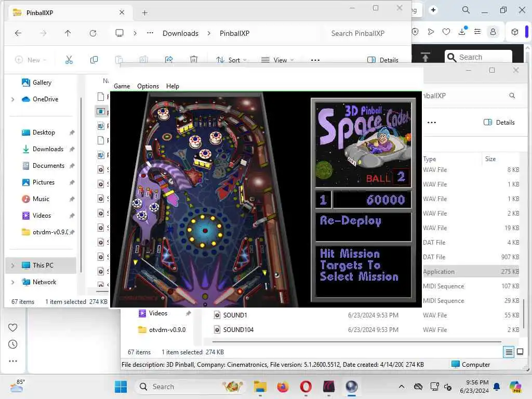The height and width of the screenshot is (399, 532).
Task: Expand the OneDrive tree node
Action: point(13,99)
